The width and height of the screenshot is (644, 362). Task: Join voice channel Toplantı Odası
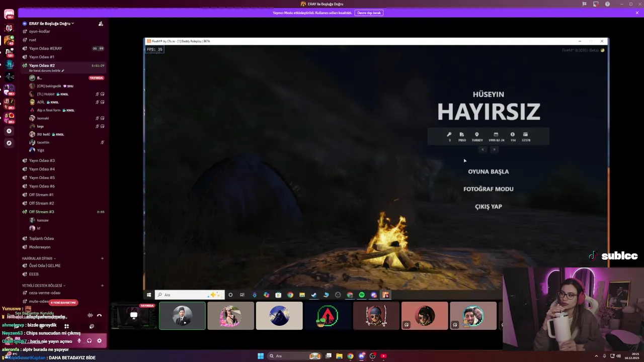(x=62, y=238)
